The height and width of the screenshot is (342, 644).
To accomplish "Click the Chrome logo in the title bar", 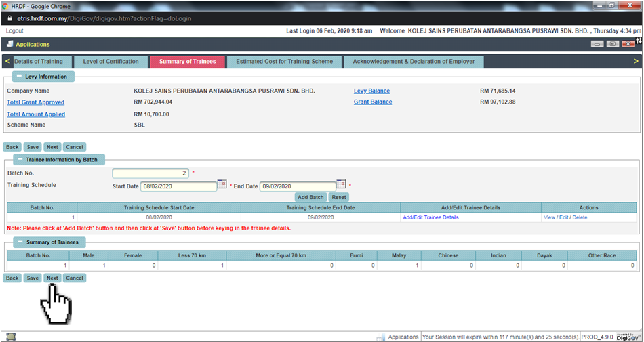I will pos(5,6).
